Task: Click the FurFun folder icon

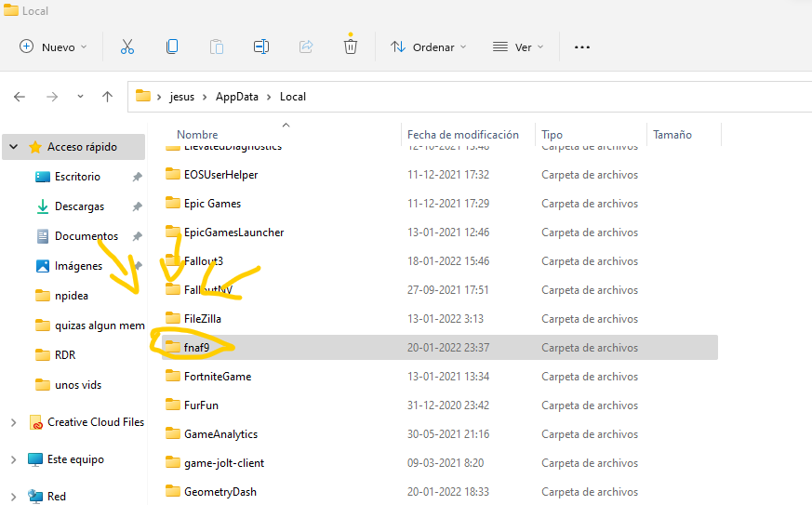Action: (x=173, y=404)
